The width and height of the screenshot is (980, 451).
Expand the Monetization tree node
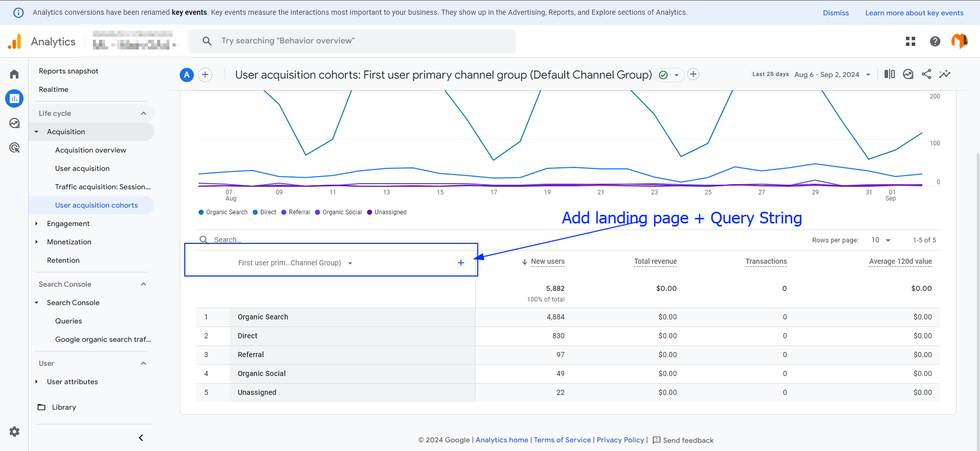tap(36, 242)
